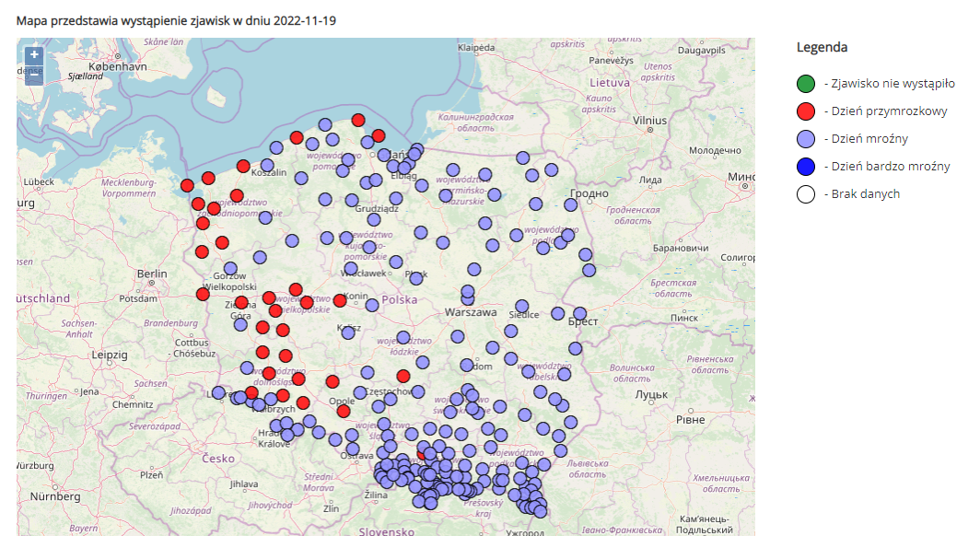Select the station marker over the Płock label
This screenshot has width=980, height=536.
(x=414, y=275)
